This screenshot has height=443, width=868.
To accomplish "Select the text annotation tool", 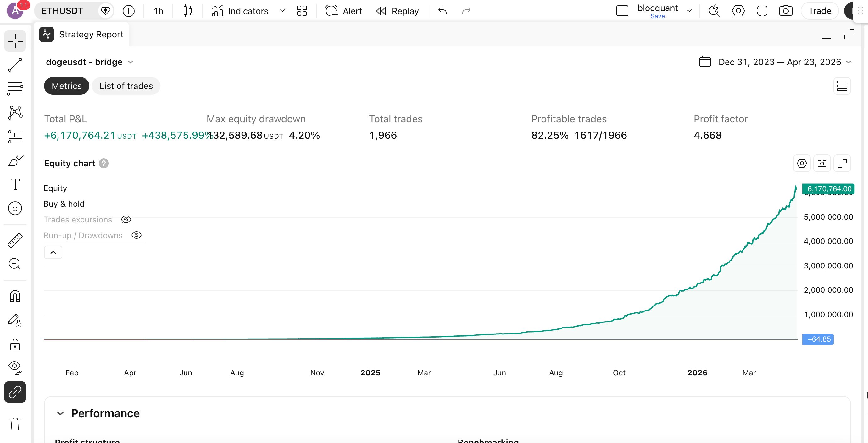I will tap(15, 184).
